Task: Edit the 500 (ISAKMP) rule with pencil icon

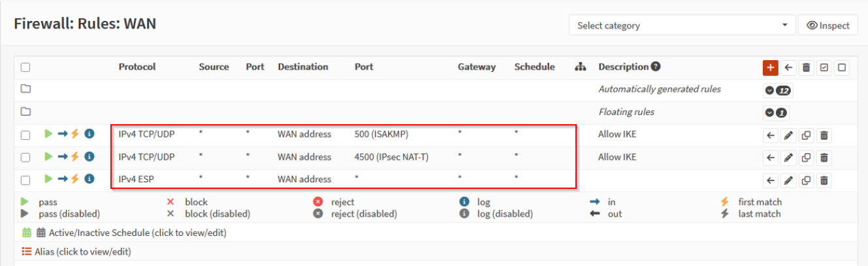Action: [x=788, y=135]
